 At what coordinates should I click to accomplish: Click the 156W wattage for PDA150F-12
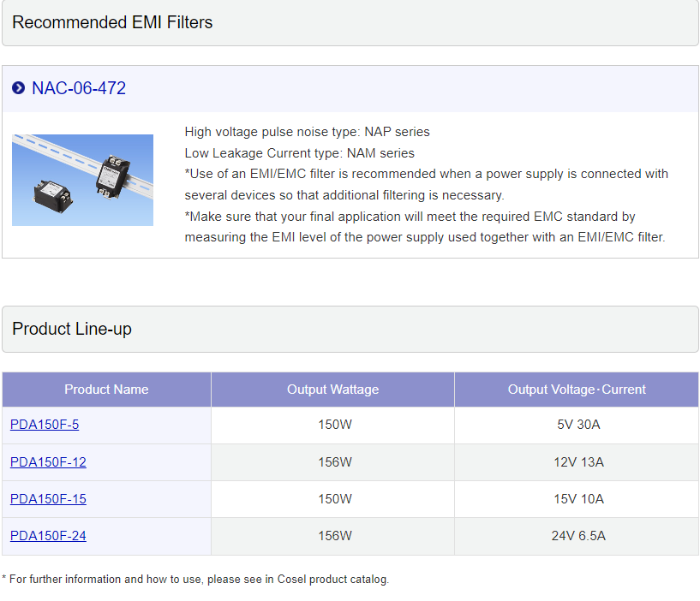point(335,461)
